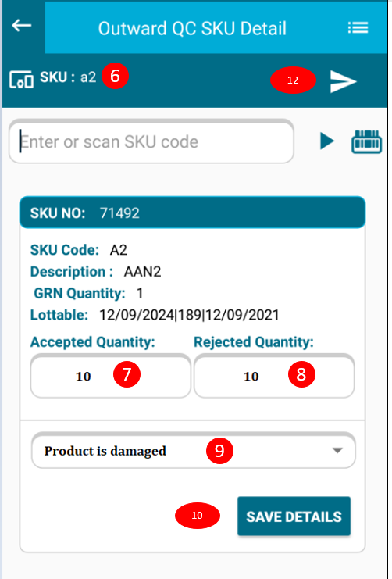Screen dimensions: 392x579
Task: Click the red marker numbered 9
Action: tap(219, 451)
